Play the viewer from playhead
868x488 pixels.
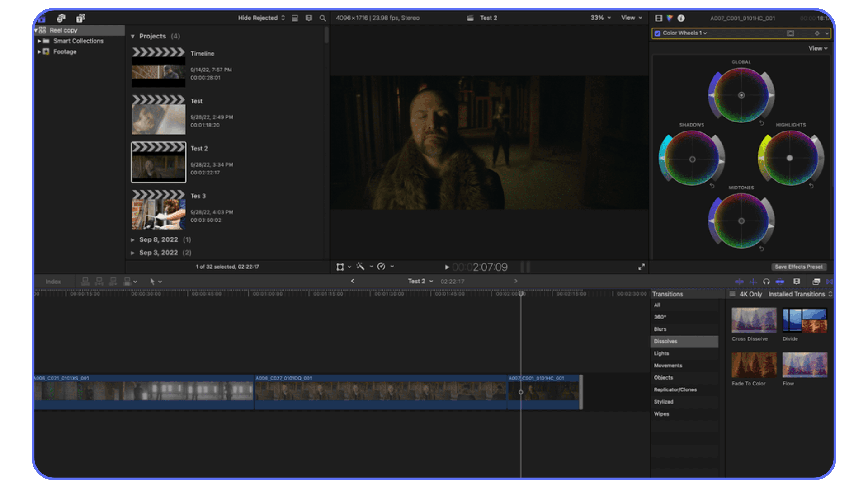(x=447, y=267)
